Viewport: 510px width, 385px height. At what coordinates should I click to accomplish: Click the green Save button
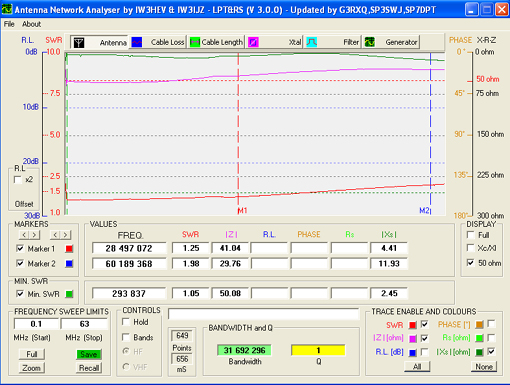coord(89,354)
